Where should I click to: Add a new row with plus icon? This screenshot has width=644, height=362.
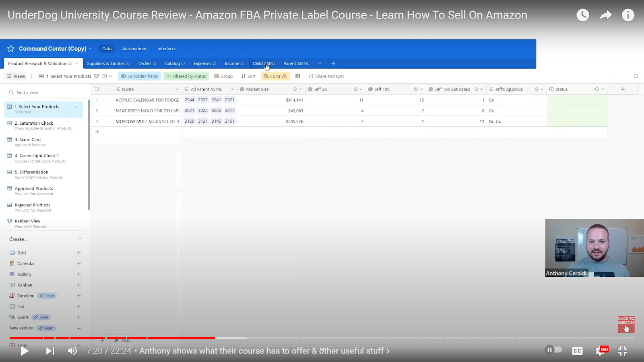click(97, 132)
